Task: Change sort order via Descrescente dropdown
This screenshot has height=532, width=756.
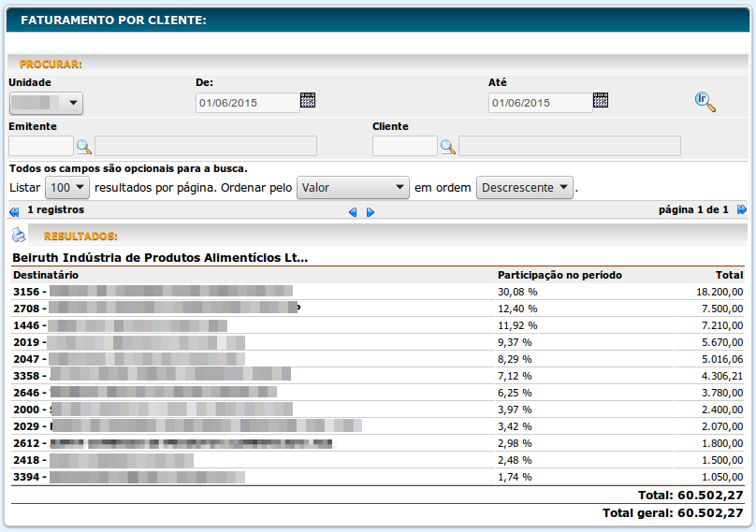Action: tap(525, 188)
